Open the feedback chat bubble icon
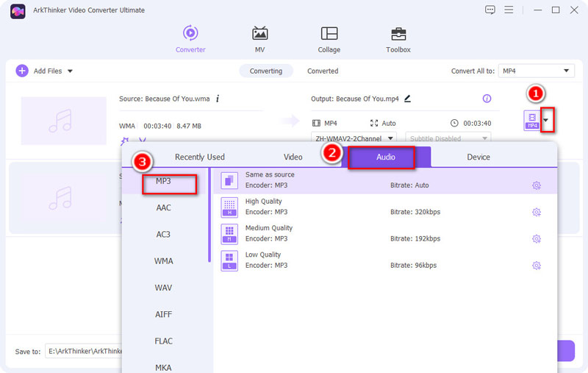The width and height of the screenshot is (588, 373). [490, 10]
